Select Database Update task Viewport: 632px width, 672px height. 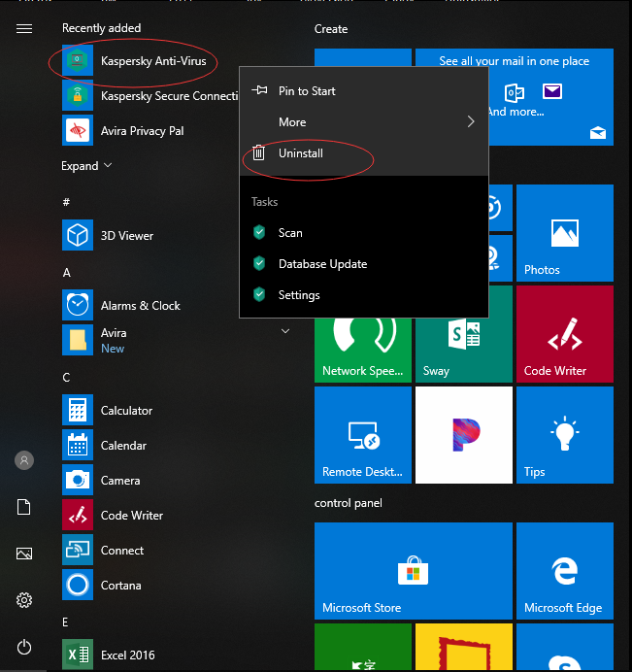[x=364, y=263]
